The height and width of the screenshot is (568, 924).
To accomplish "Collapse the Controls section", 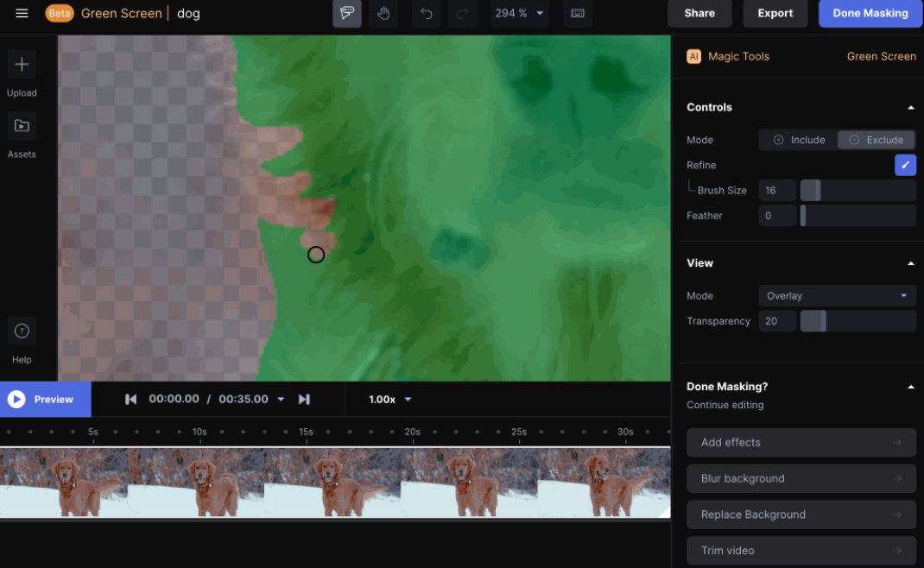I will 910,107.
